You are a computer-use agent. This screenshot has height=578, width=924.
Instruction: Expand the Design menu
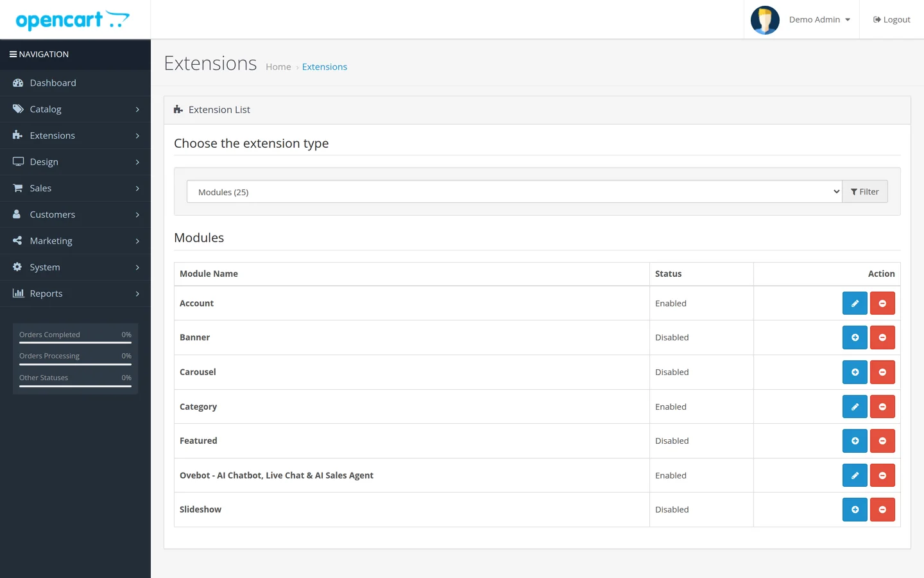point(75,162)
